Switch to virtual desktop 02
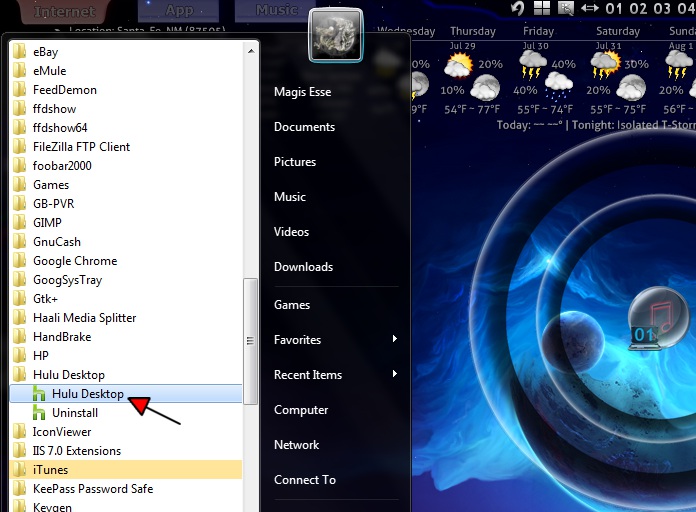The image size is (696, 512). pyautogui.click(x=638, y=8)
